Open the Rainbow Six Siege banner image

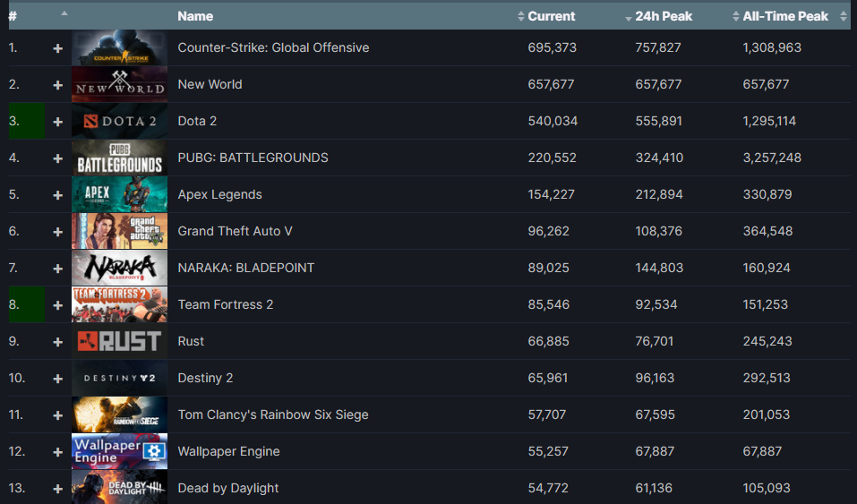[119, 414]
